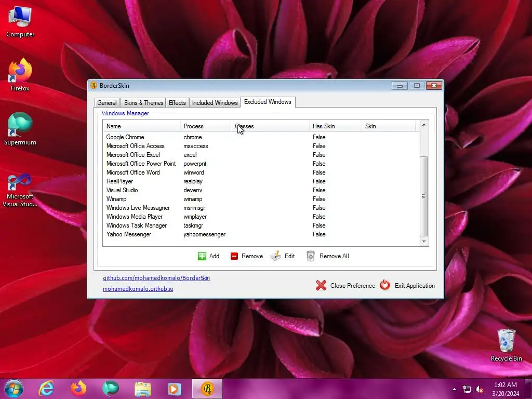Image resolution: width=532 pixels, height=399 pixels.
Task: Select the Yahoo Messenger row
Action: point(261,234)
